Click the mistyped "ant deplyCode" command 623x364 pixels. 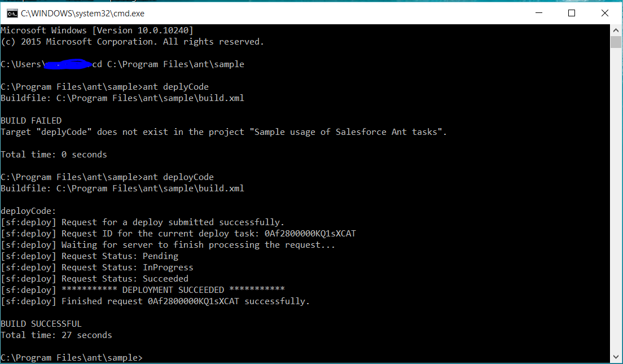pyautogui.click(x=176, y=87)
